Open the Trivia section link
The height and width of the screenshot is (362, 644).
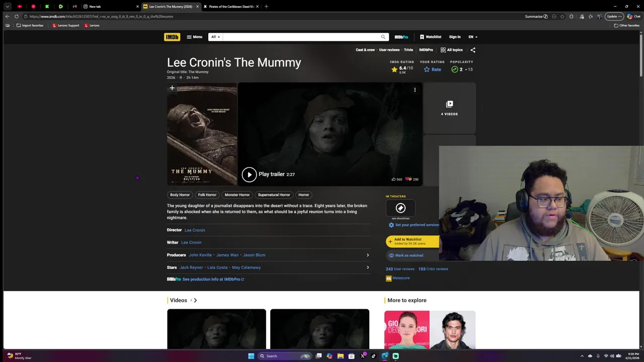point(409,50)
